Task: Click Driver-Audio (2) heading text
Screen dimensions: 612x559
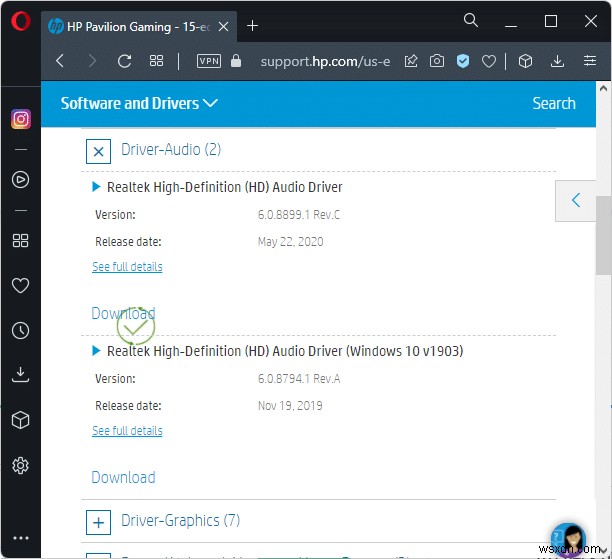Action: [171, 150]
